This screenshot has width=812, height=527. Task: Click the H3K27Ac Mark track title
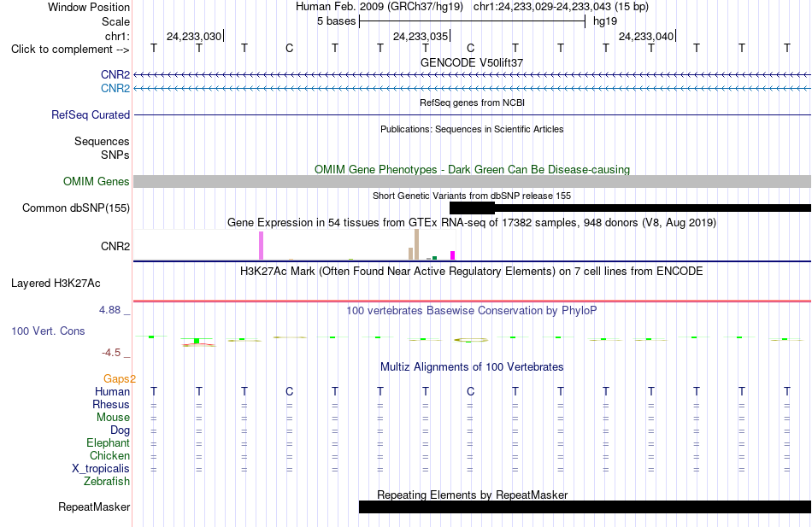[472, 272]
